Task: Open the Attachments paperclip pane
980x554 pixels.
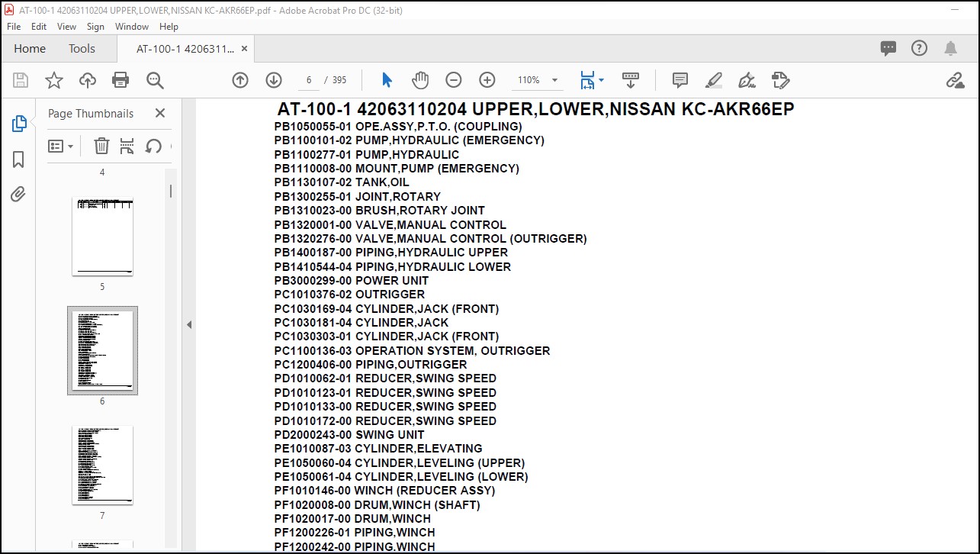Action: (x=18, y=194)
